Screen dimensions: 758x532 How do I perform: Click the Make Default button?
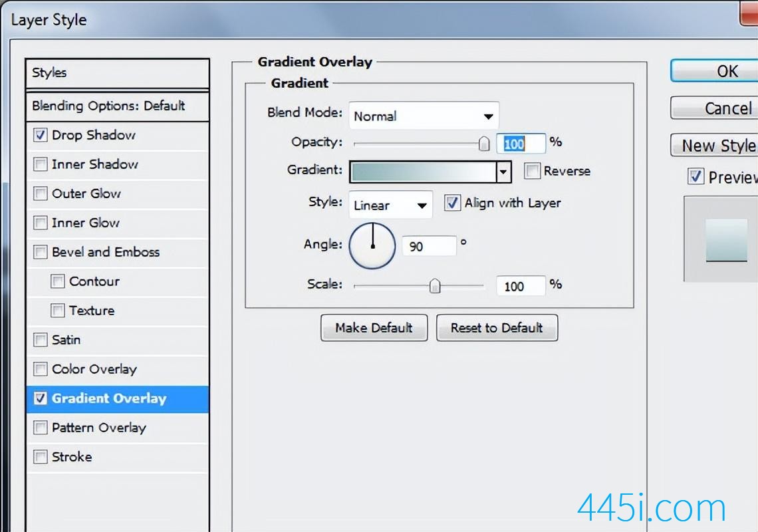374,328
